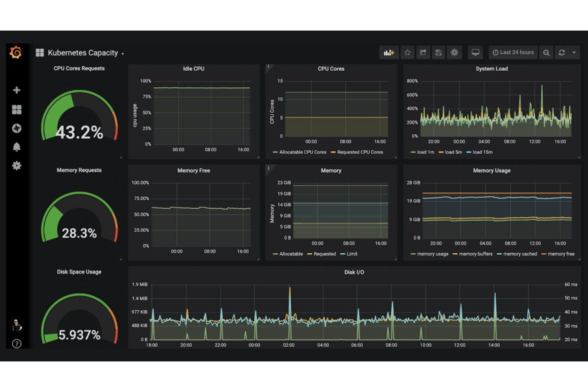Expand the Kubernetes Capacity dashboard dropdown
The width and height of the screenshot is (588, 392).
[x=123, y=53]
